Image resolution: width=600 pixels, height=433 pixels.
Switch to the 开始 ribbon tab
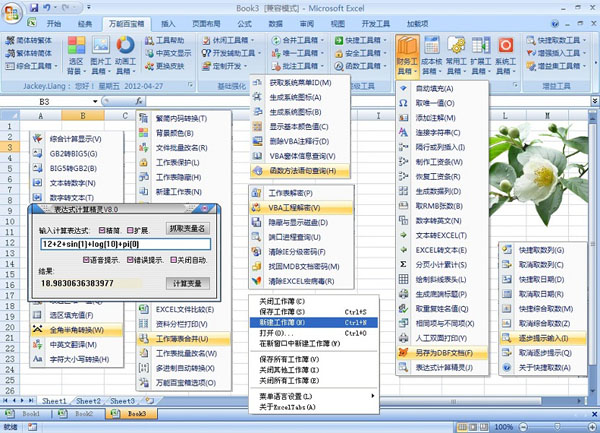tap(54, 24)
